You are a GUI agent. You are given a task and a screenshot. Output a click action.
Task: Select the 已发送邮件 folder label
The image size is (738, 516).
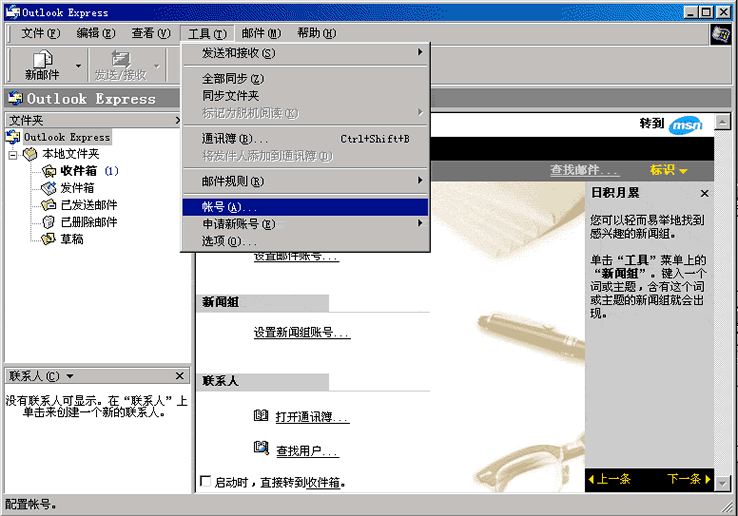coord(89,205)
